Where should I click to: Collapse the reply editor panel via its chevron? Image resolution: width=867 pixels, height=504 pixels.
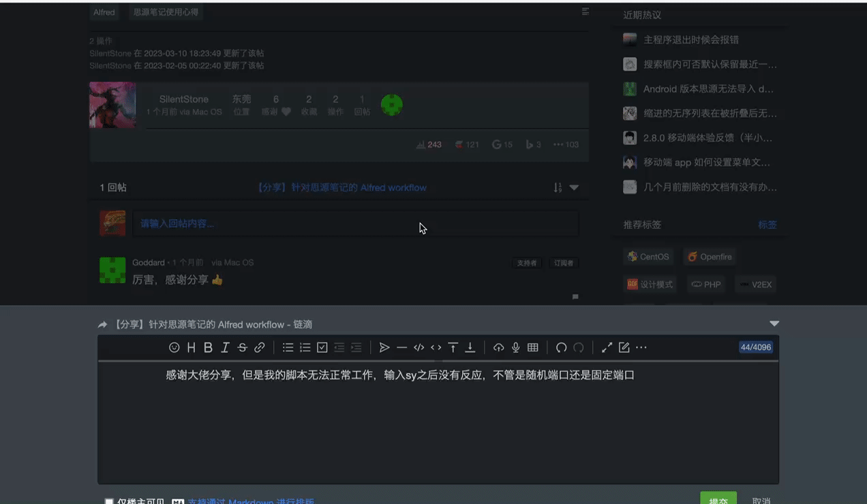coord(774,324)
